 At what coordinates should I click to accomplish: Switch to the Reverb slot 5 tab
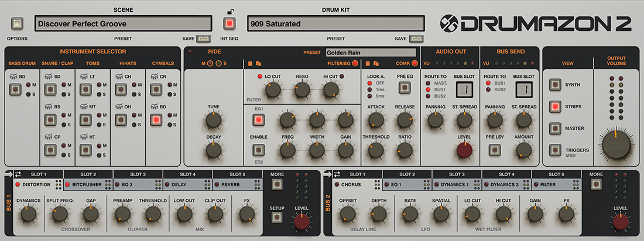237,184
